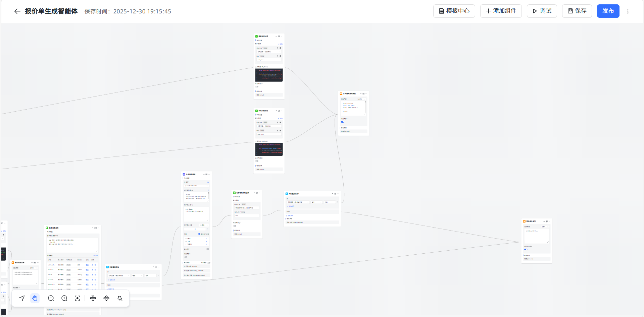Screen dimensions: 644x317
Task: Click the fit-to-view focus icon
Action: 78,298
